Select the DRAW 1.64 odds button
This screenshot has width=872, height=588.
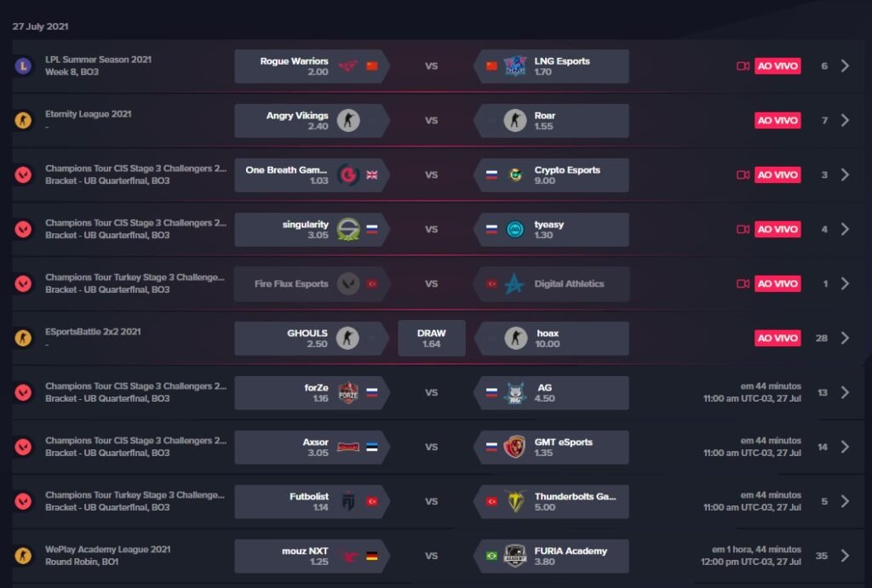pos(431,338)
